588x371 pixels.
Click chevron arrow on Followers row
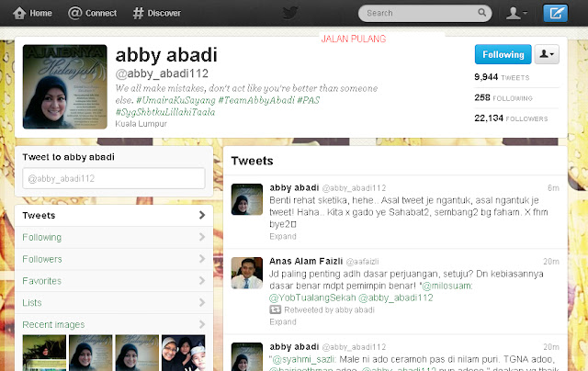202,259
